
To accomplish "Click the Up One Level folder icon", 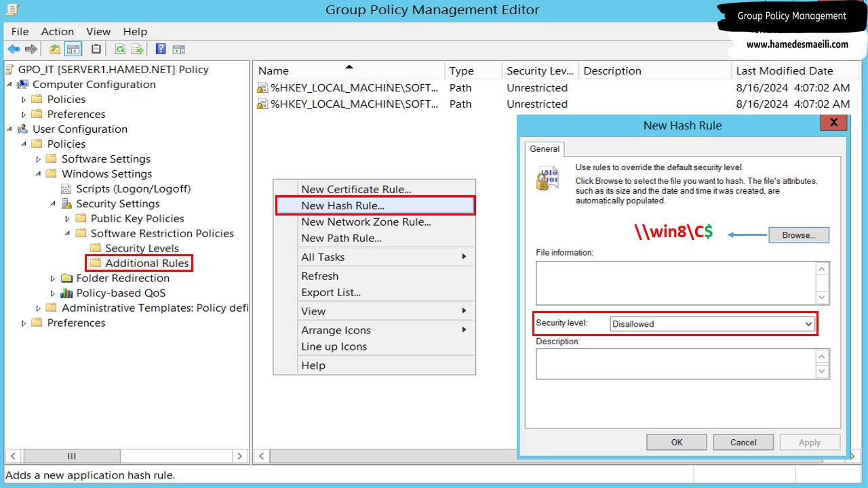I will [55, 49].
